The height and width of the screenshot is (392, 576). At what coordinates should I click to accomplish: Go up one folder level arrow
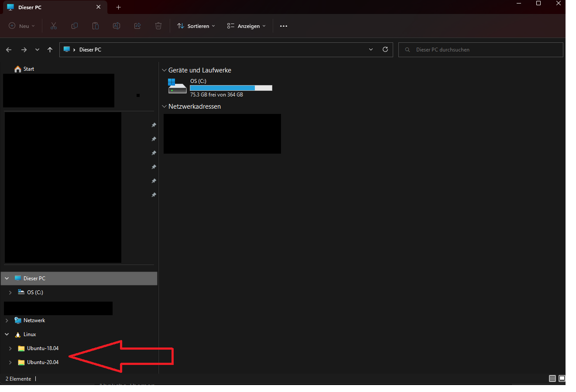(x=50, y=50)
